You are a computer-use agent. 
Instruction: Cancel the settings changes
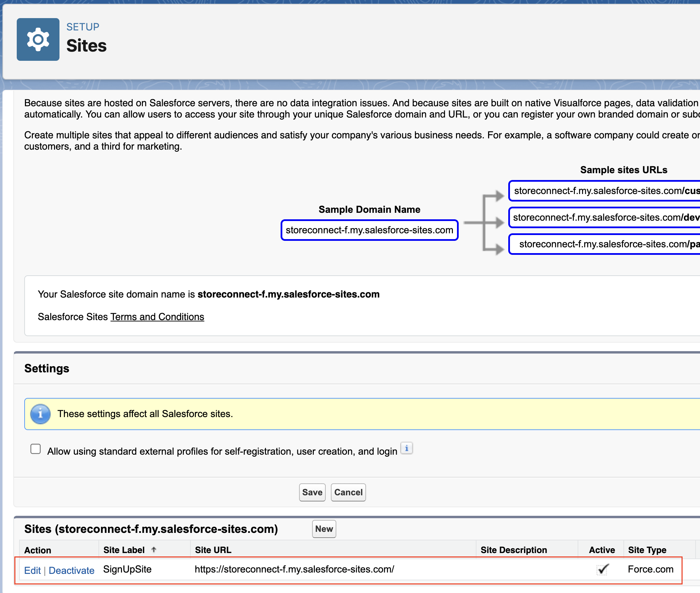pos(348,492)
